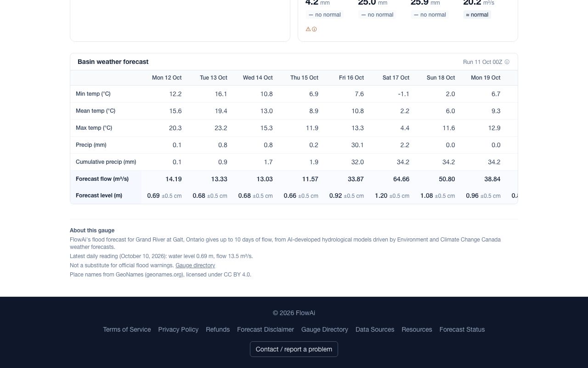Open the Gauge directory link in About section
Viewport: 588px width, 368px height.
pyautogui.click(x=195, y=265)
